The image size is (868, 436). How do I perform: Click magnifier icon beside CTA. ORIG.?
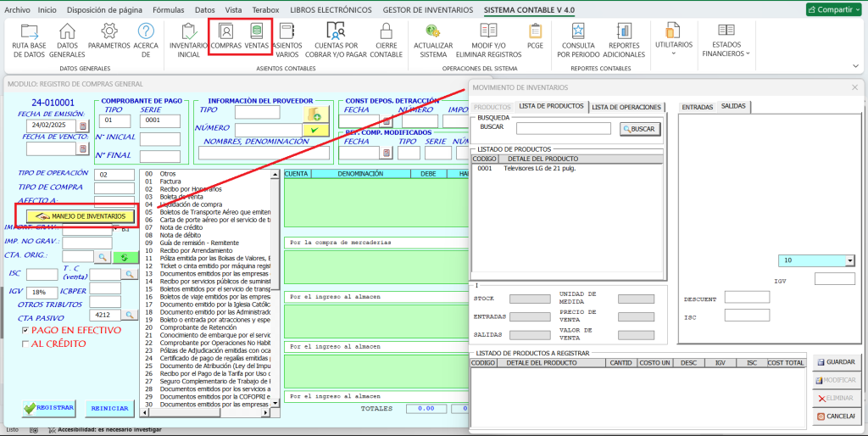[x=103, y=257]
